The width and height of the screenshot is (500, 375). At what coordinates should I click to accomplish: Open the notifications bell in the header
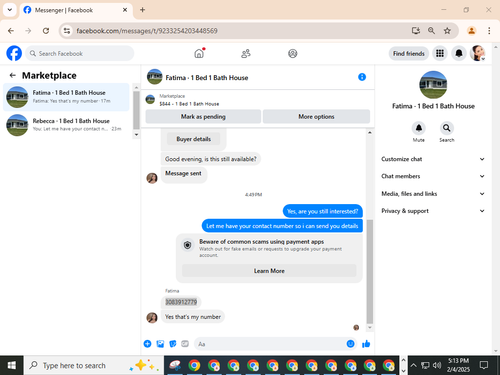[x=459, y=53]
